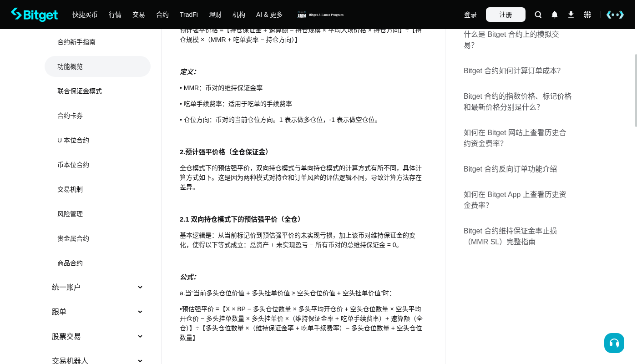Open the 合约 header menu

point(162,15)
